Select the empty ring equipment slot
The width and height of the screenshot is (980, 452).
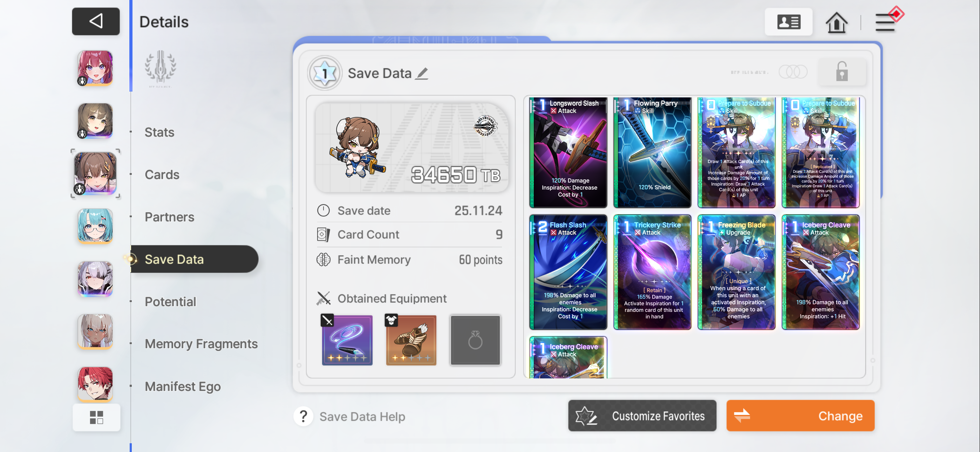click(475, 340)
